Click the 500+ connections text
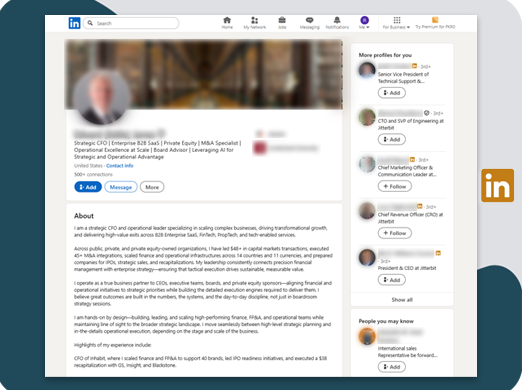The width and height of the screenshot is (522, 390). (x=93, y=174)
